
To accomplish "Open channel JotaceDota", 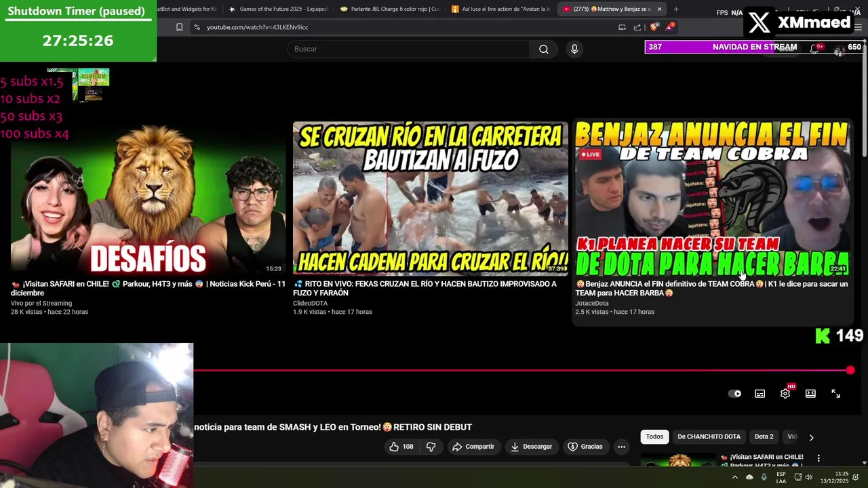I will point(592,303).
